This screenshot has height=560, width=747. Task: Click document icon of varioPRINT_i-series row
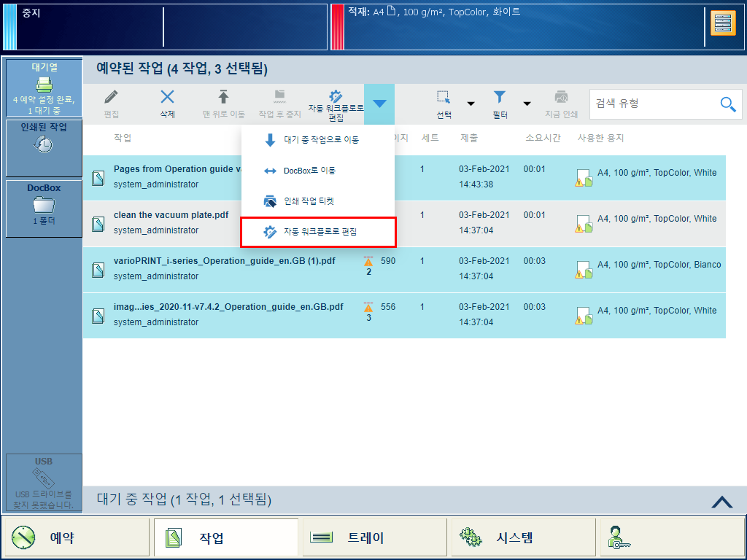click(98, 270)
